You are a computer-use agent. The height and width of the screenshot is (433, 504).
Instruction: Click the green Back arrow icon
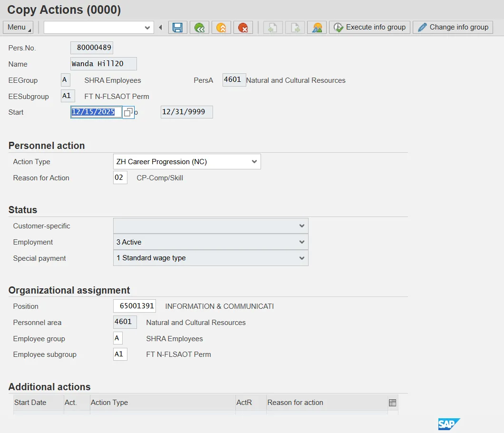[x=199, y=28]
